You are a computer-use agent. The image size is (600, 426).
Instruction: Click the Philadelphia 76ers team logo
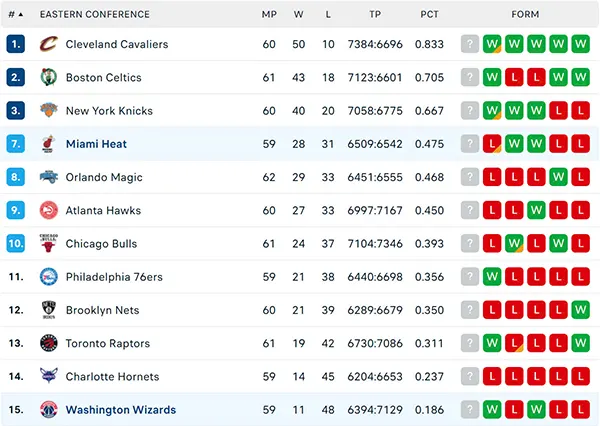[x=49, y=276]
